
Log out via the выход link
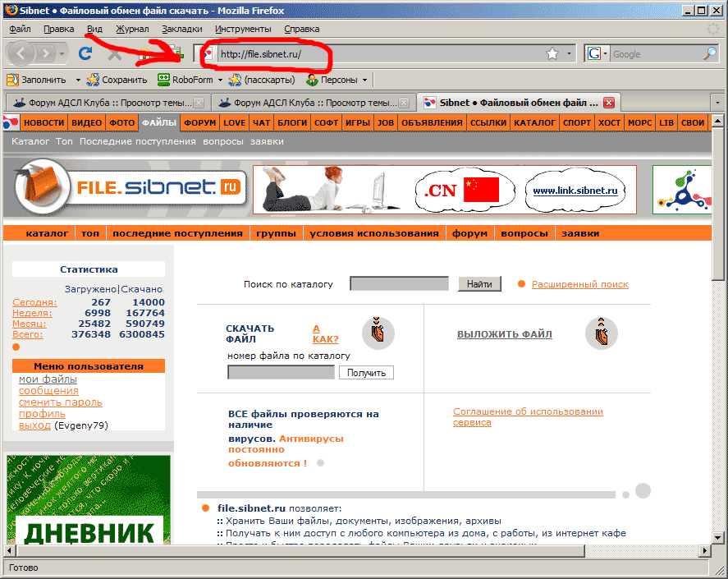34,425
